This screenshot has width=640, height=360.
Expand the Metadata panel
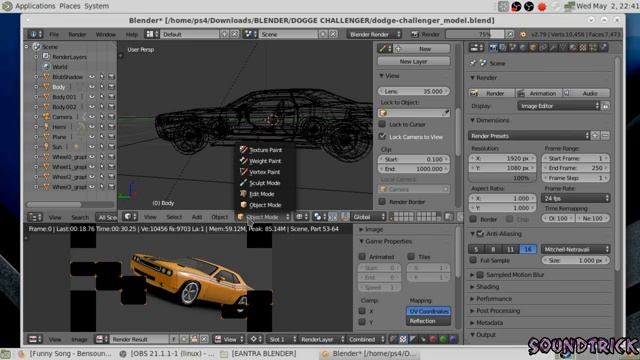point(472,323)
